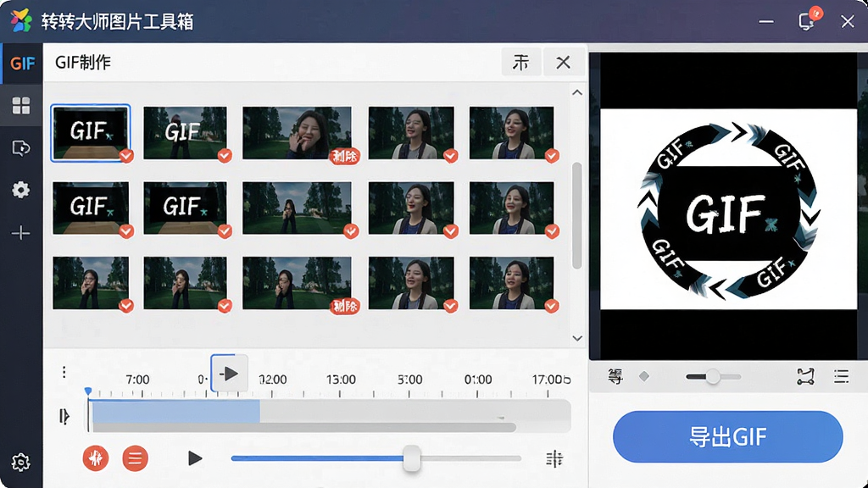This screenshot has width=868, height=488.
Task: Open settings via the bottom sidebar gear
Action: click(21, 462)
